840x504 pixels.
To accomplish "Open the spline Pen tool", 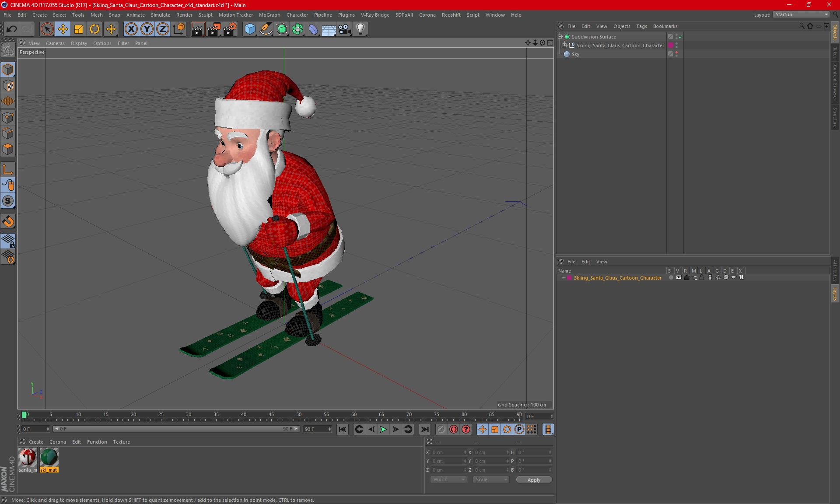I will pos(266,29).
